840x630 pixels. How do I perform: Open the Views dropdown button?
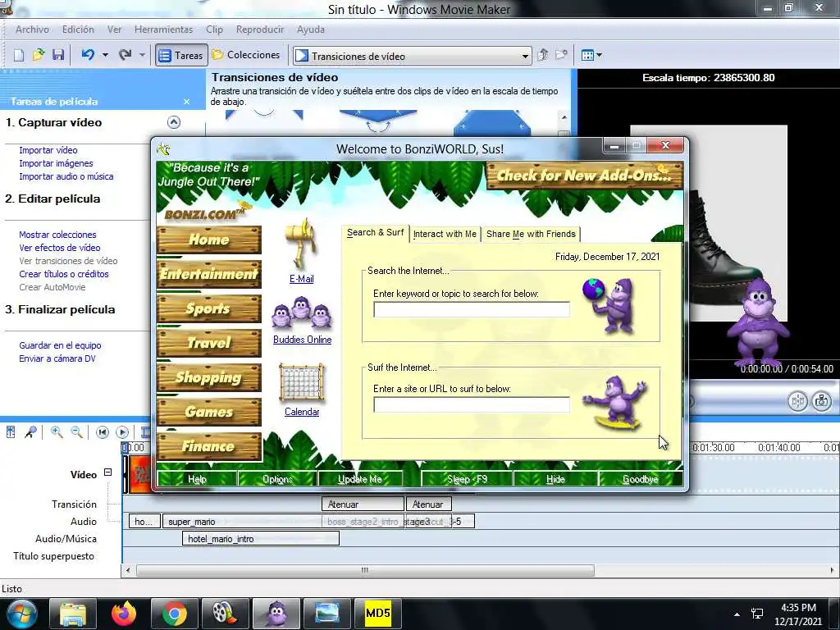pyautogui.click(x=591, y=55)
